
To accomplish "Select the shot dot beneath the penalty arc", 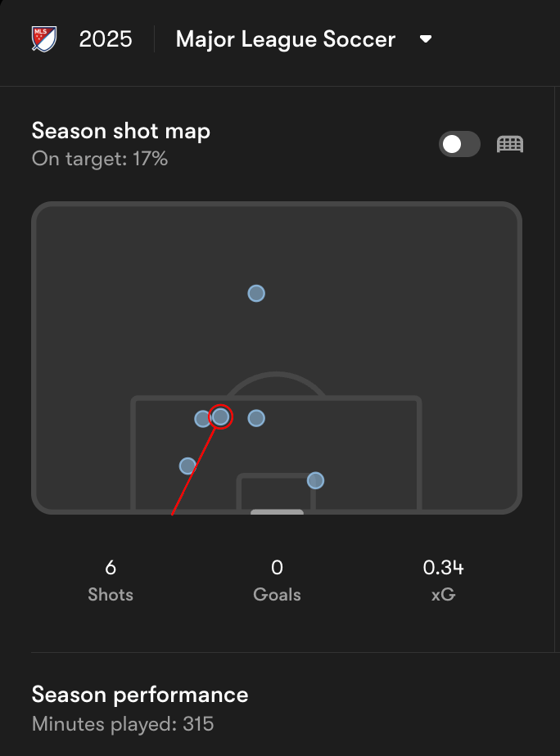I will [x=256, y=418].
